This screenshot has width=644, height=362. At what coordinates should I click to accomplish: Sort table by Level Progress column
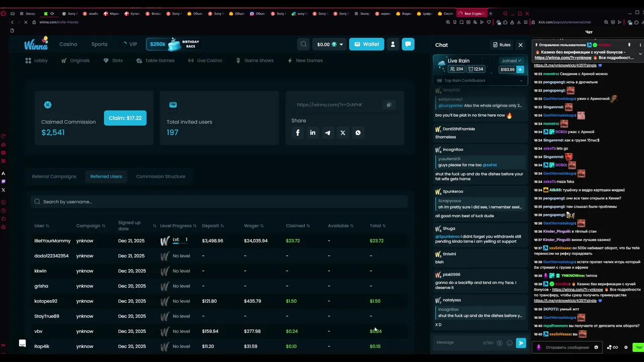click(x=178, y=226)
